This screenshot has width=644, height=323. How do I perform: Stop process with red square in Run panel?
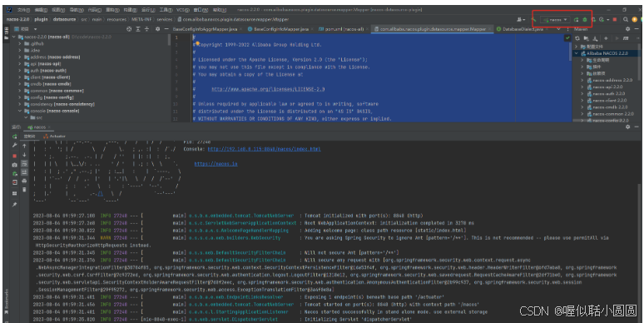click(x=15, y=156)
